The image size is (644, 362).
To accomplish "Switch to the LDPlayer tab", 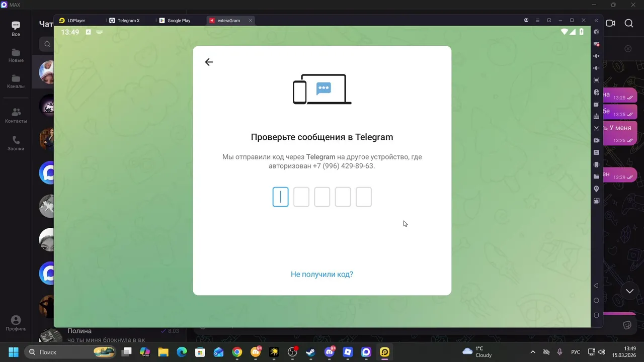I will 76,21.
